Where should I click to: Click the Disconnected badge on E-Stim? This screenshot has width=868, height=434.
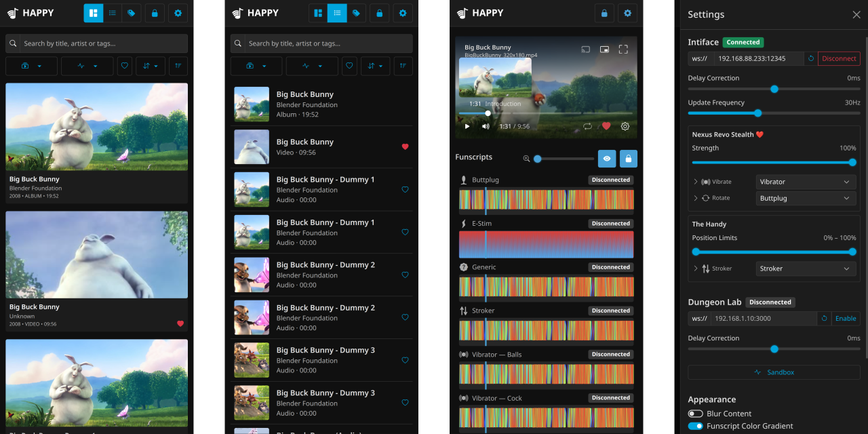pos(611,223)
